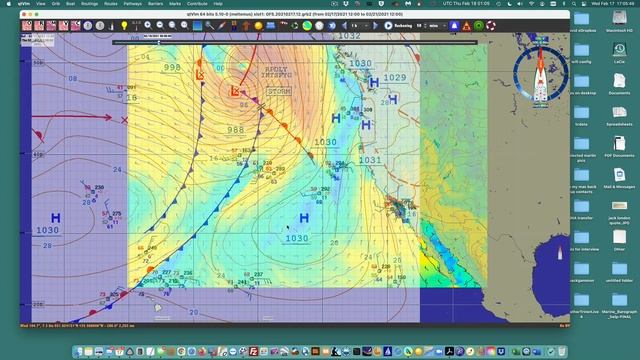Screen dimensions: 640x360
Task: Open the Routes menu
Action: (x=111, y=4)
